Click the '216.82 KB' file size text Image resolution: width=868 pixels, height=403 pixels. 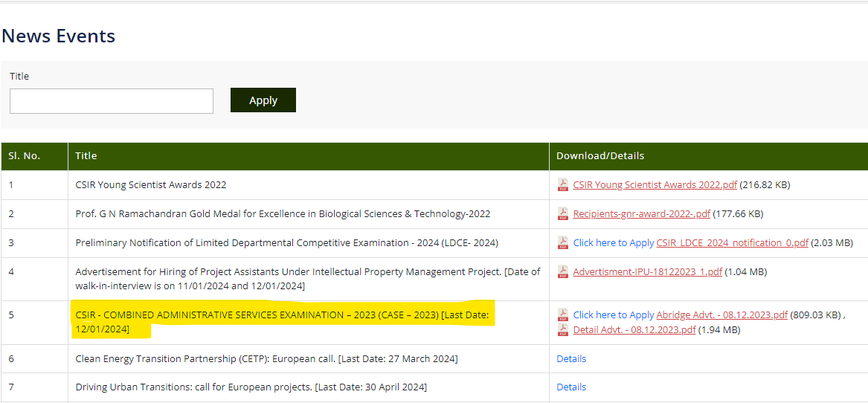[x=765, y=185]
